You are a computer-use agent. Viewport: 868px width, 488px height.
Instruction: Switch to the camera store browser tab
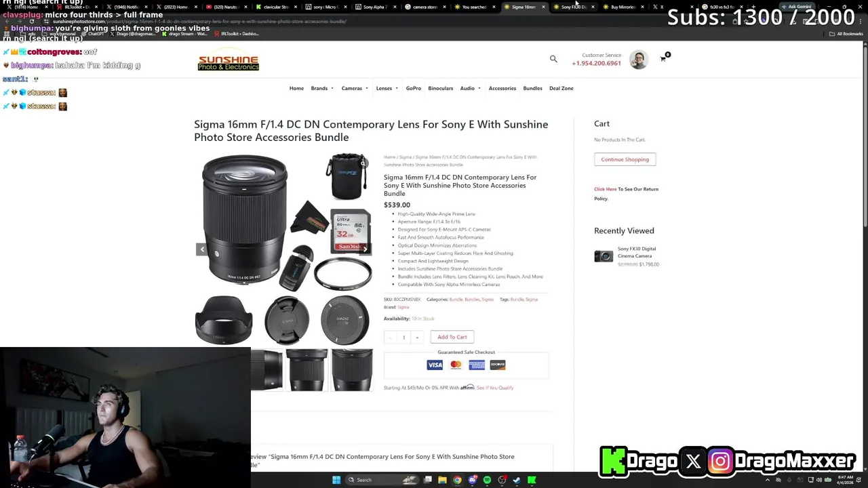(x=425, y=7)
